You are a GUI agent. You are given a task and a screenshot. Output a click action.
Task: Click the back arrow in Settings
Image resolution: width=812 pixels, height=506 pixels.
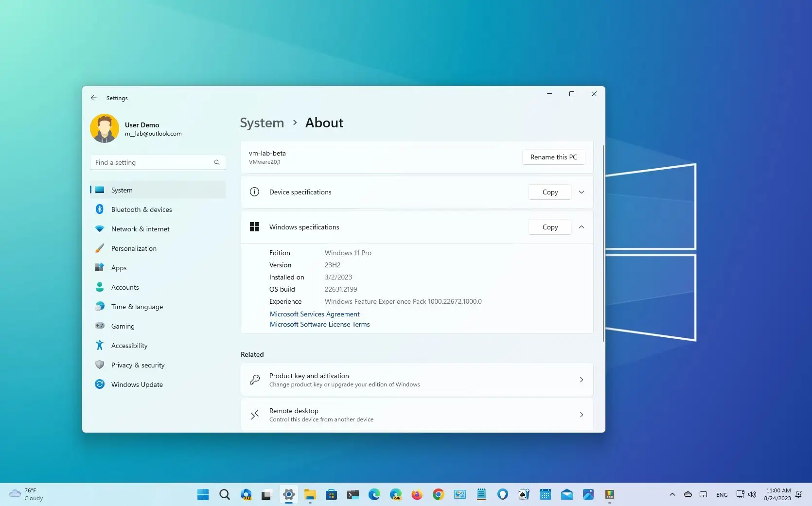click(94, 98)
